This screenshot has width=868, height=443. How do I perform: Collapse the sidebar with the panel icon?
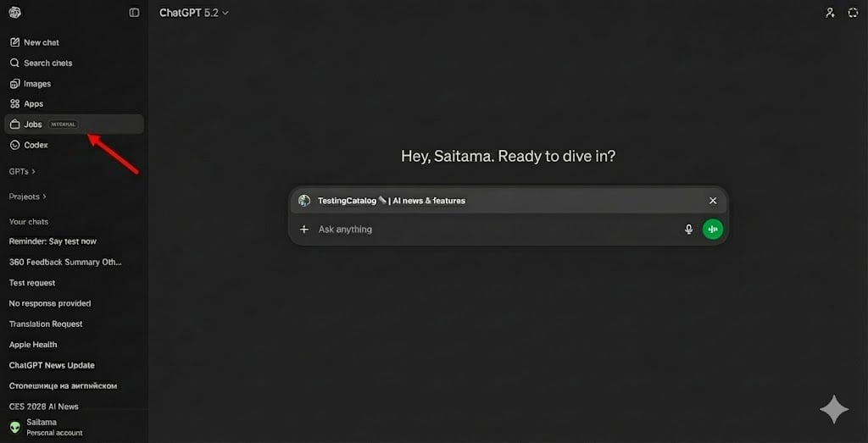pyautogui.click(x=134, y=12)
